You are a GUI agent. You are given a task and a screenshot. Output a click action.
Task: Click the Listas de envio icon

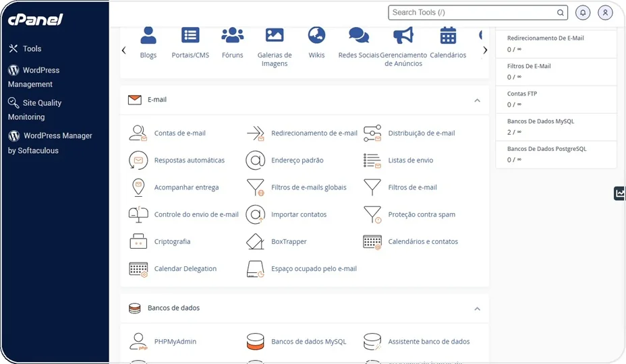pyautogui.click(x=372, y=160)
